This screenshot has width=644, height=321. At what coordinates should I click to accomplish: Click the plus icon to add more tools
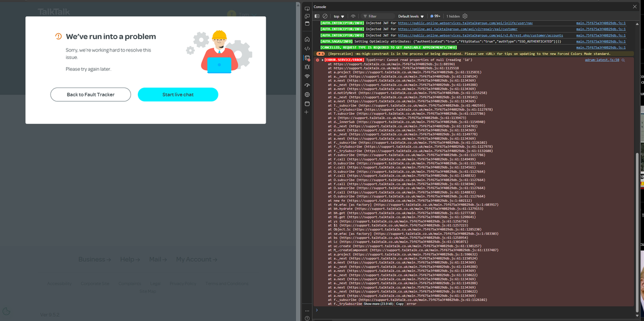tap(307, 112)
